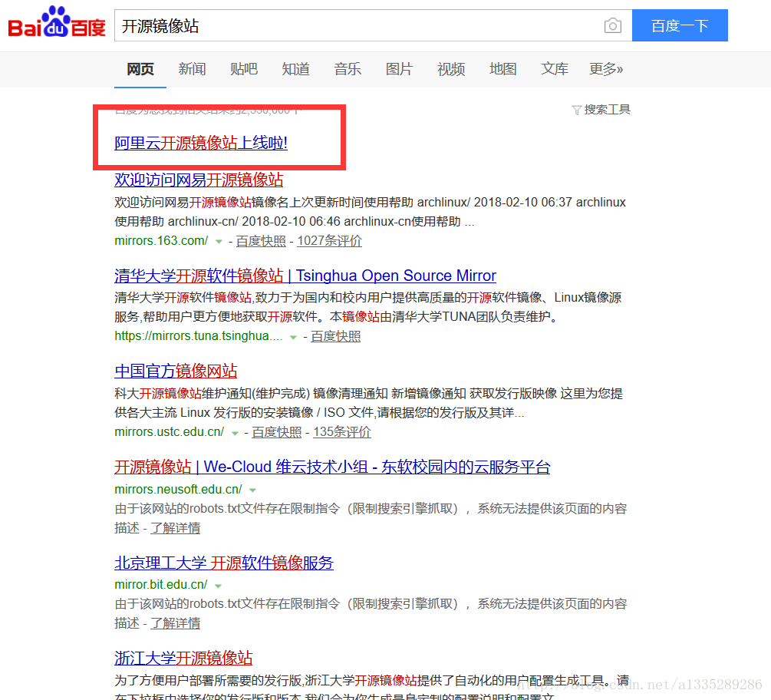Open 百度快照 for Tsinghua result

[336, 336]
